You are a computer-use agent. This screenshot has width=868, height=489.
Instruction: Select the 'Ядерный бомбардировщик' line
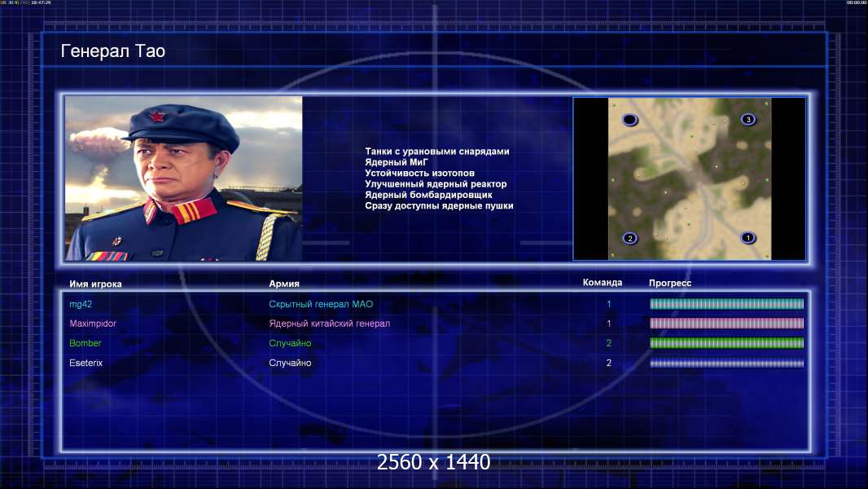click(428, 195)
